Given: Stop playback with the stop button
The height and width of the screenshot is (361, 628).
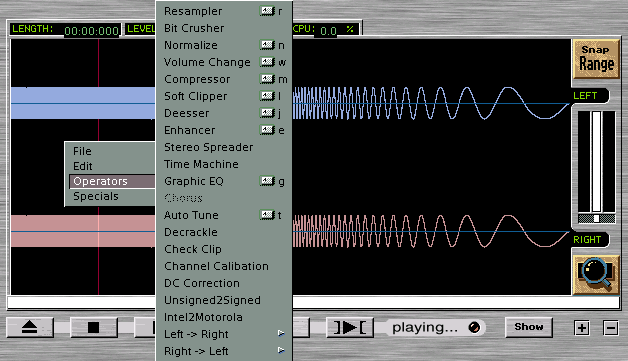Looking at the screenshot, I should pos(94,327).
